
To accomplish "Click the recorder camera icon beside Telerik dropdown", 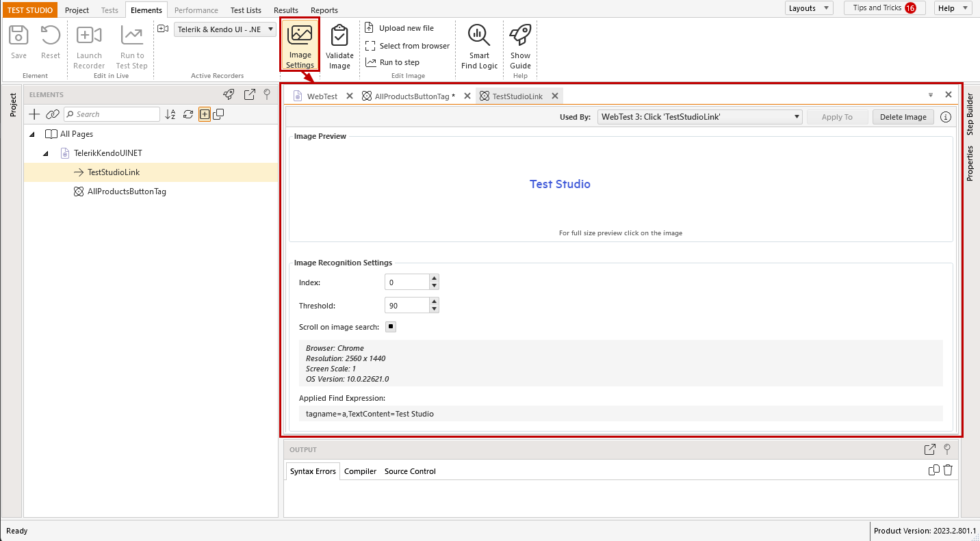I will pyautogui.click(x=163, y=29).
